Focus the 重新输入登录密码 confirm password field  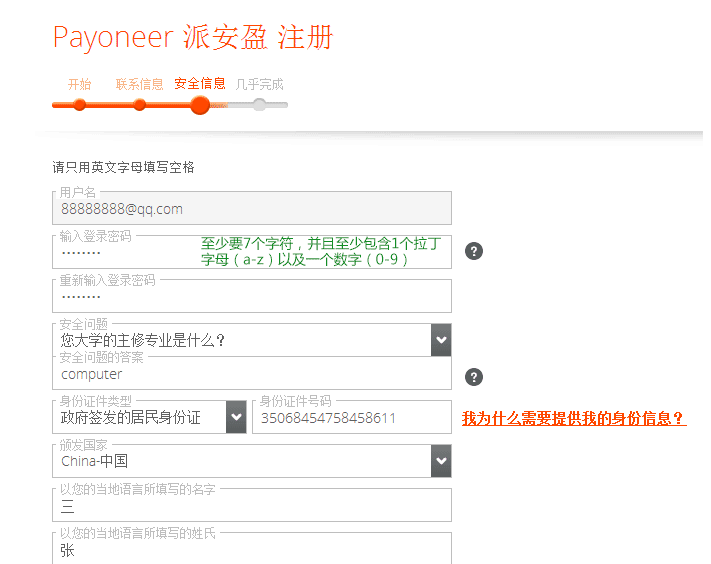tap(252, 296)
